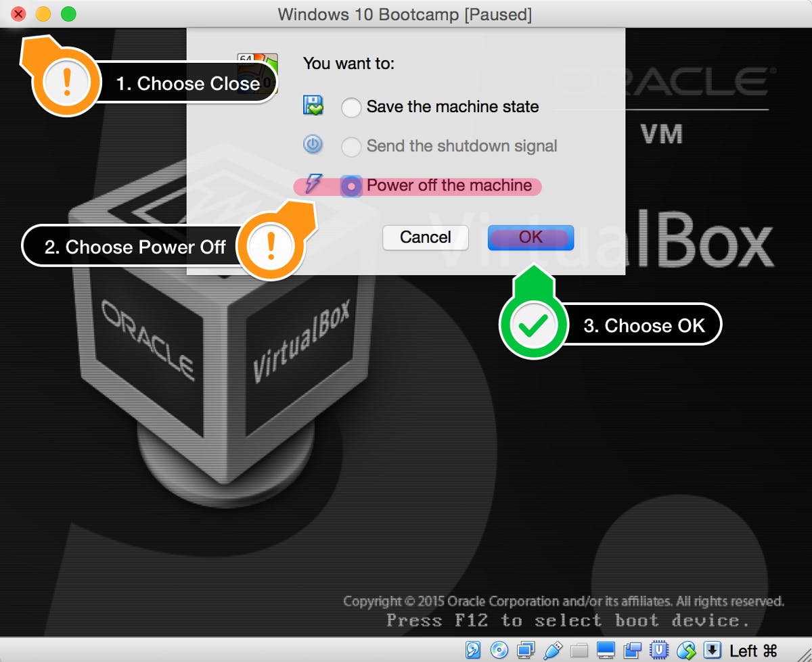This screenshot has height=662, width=812.
Task: Click the shared folders status icon
Action: coord(579,651)
